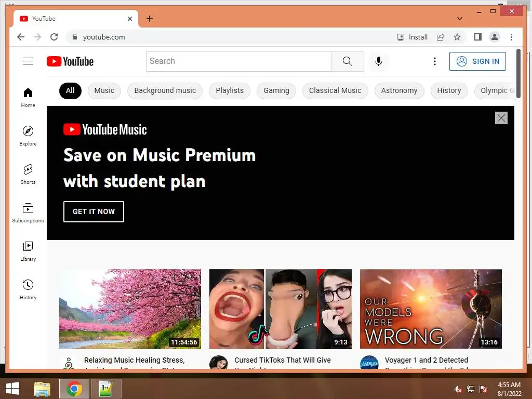Expand the tab search chevron

click(x=460, y=19)
